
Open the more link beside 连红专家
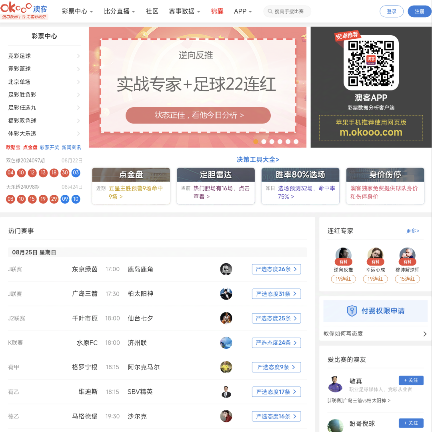[x=413, y=231]
